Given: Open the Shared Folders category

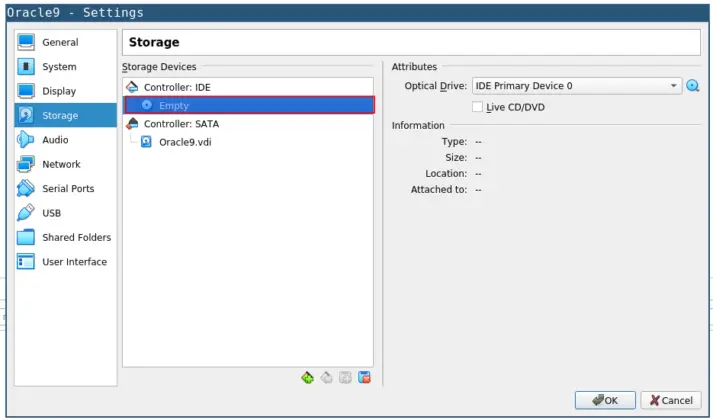Looking at the screenshot, I should 75,238.
